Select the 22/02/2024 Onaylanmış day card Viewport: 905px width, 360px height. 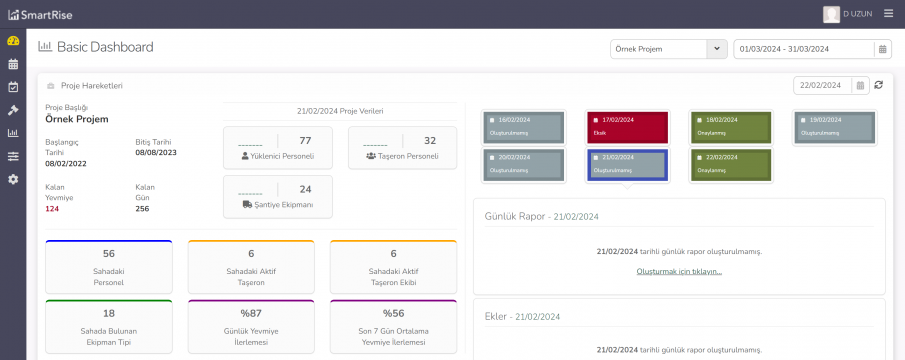(x=731, y=166)
